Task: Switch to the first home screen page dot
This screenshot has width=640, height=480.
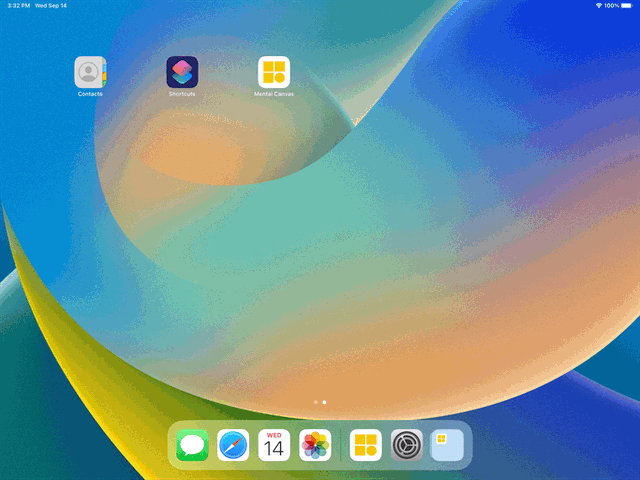Action: pyautogui.click(x=316, y=402)
